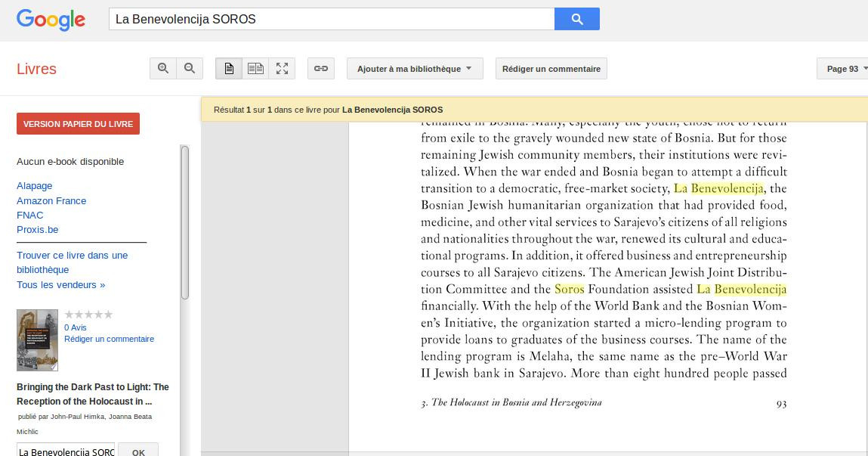Open the Livres section link
Viewport: 868px width, 456px height.
[x=36, y=69]
